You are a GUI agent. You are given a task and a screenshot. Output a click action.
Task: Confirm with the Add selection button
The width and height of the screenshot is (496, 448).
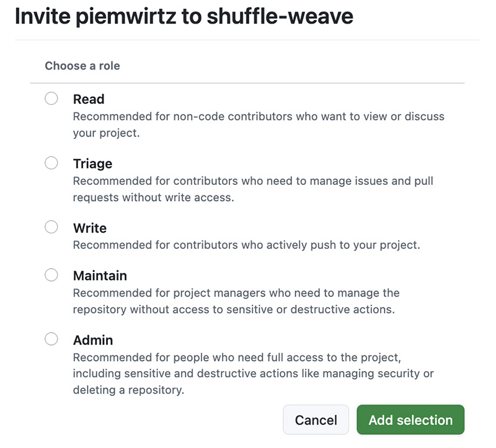tap(410, 420)
